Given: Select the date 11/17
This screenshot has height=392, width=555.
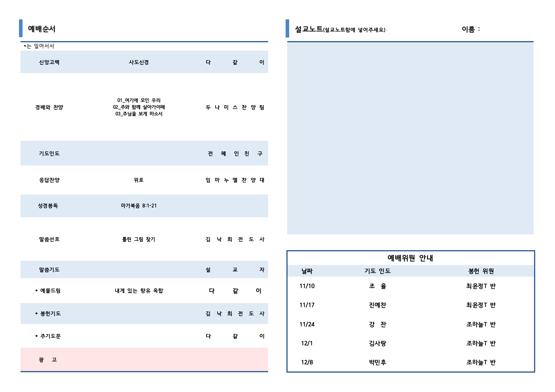Looking at the screenshot, I should [x=307, y=305].
